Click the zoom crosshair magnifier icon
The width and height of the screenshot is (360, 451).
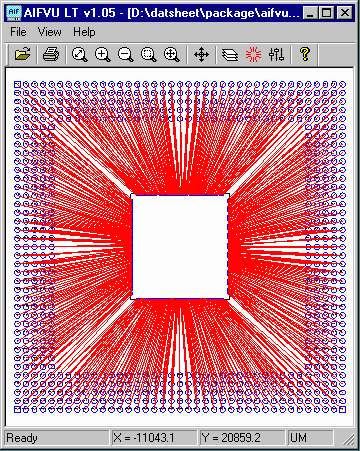172,54
